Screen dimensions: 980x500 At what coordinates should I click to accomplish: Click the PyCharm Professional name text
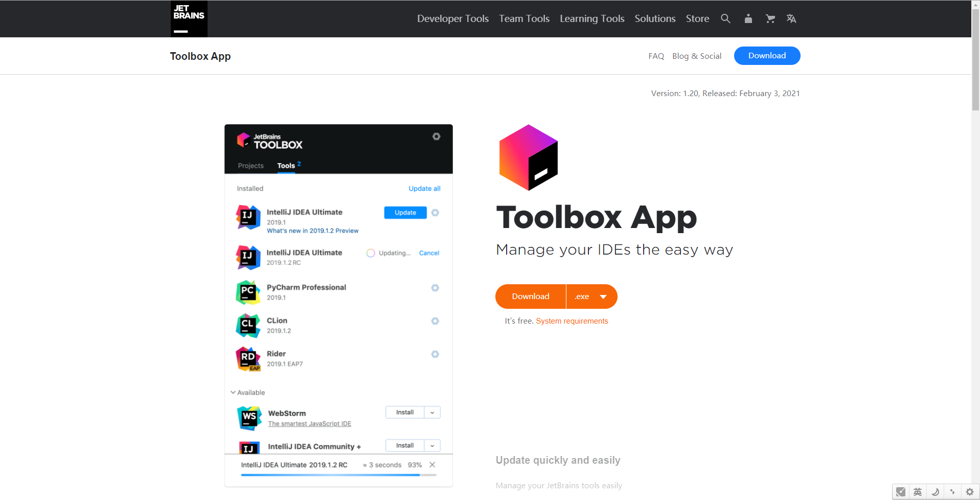[306, 287]
